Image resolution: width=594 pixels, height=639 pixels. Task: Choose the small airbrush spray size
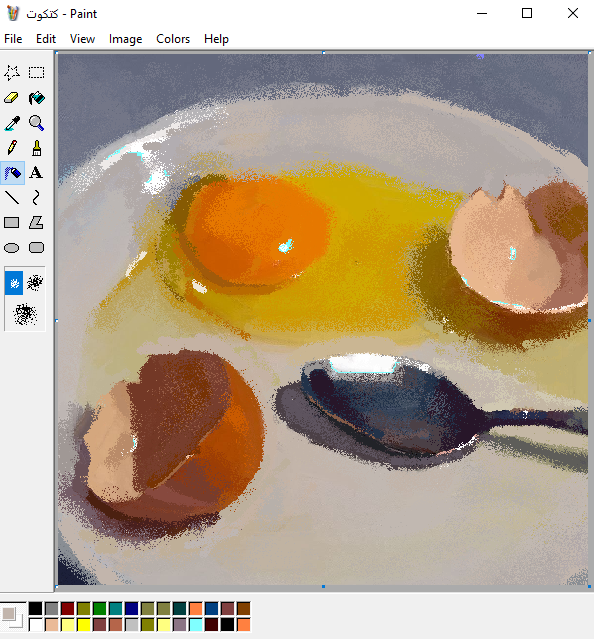(14, 283)
